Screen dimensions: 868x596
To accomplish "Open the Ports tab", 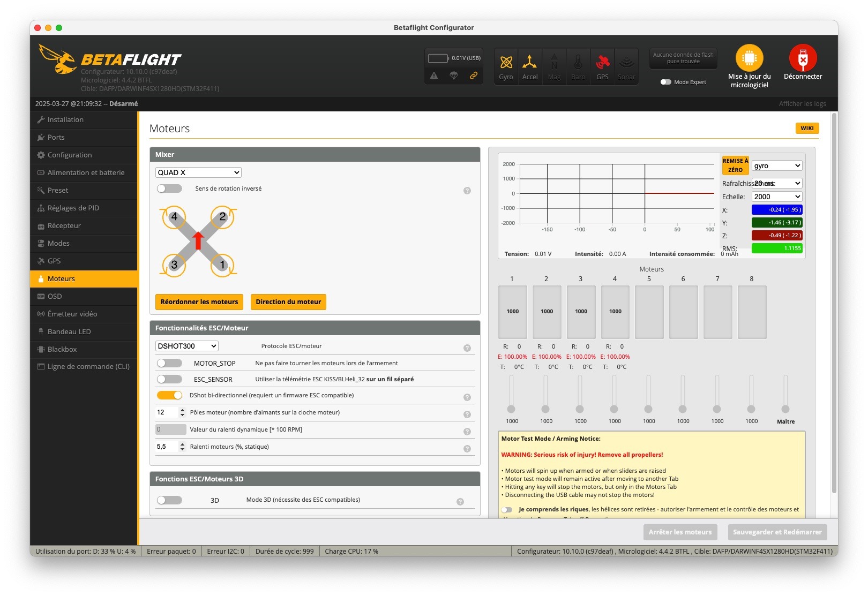I will (x=84, y=138).
